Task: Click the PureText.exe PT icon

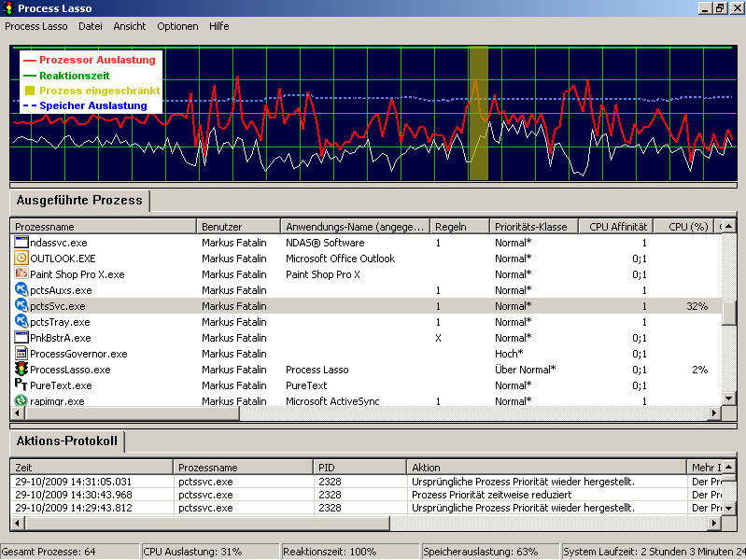Action: coord(21,385)
